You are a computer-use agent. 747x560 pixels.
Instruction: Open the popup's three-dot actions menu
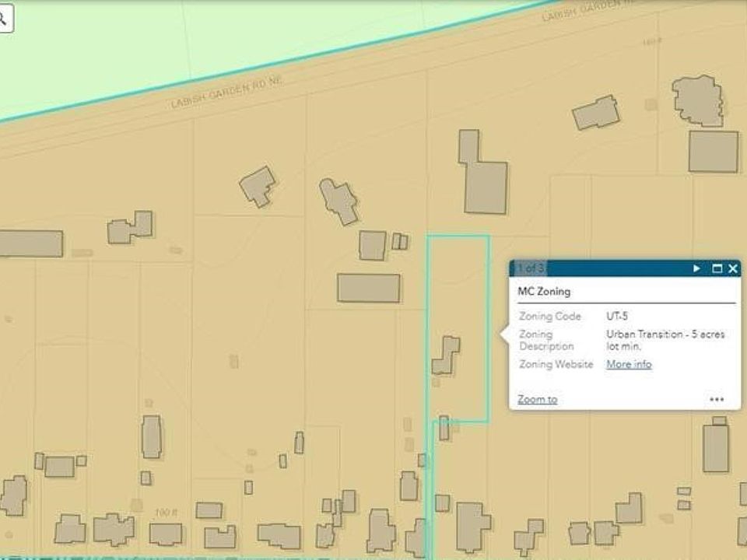pos(717,400)
